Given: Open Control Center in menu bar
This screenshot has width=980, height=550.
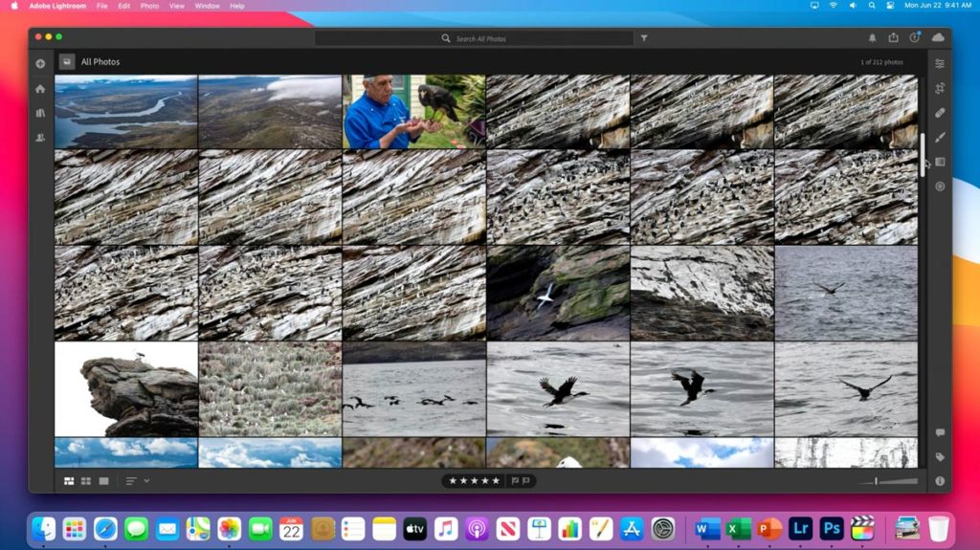Looking at the screenshot, I should click(890, 6).
